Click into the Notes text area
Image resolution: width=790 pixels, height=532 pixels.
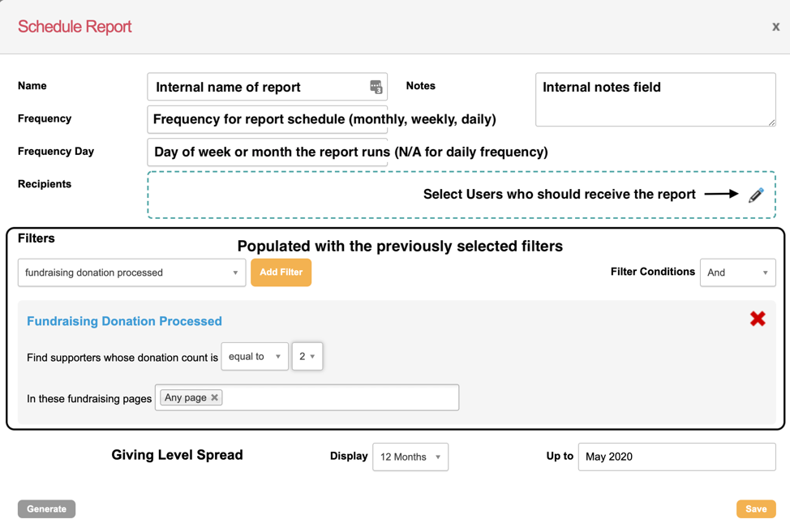click(655, 106)
